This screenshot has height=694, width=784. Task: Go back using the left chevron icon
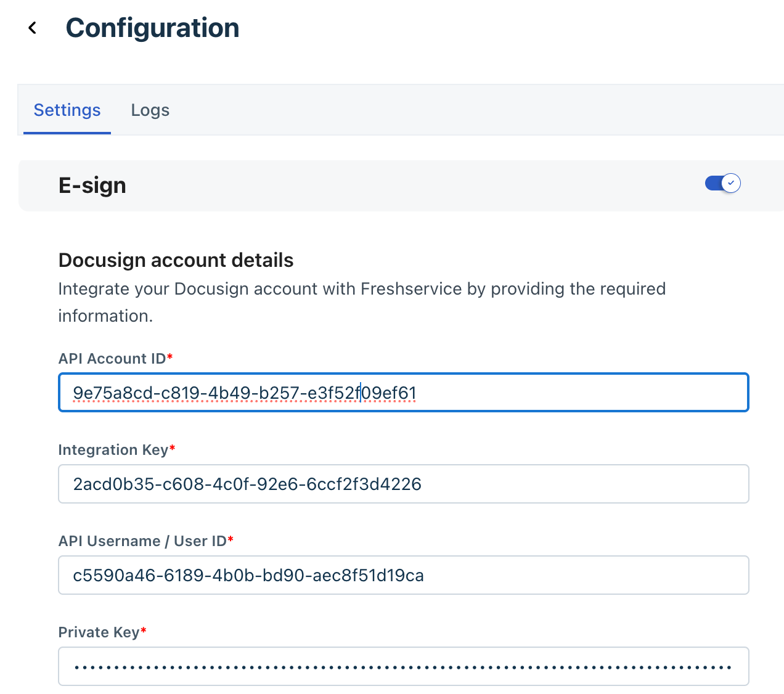[33, 28]
